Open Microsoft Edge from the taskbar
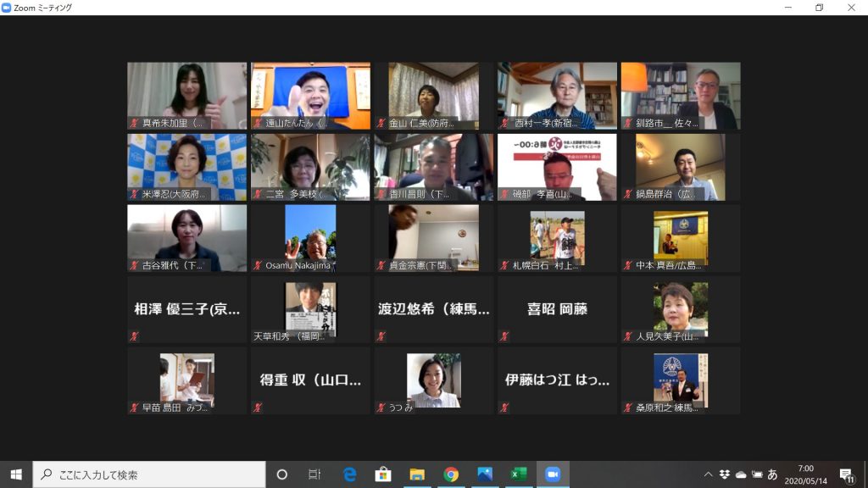The height and width of the screenshot is (488, 868). click(x=349, y=474)
